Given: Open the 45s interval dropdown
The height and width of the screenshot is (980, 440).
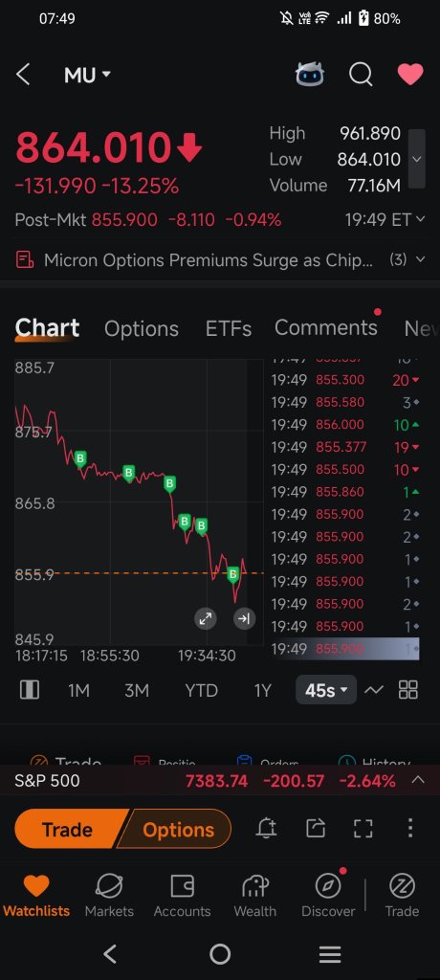Looking at the screenshot, I should point(326,690).
